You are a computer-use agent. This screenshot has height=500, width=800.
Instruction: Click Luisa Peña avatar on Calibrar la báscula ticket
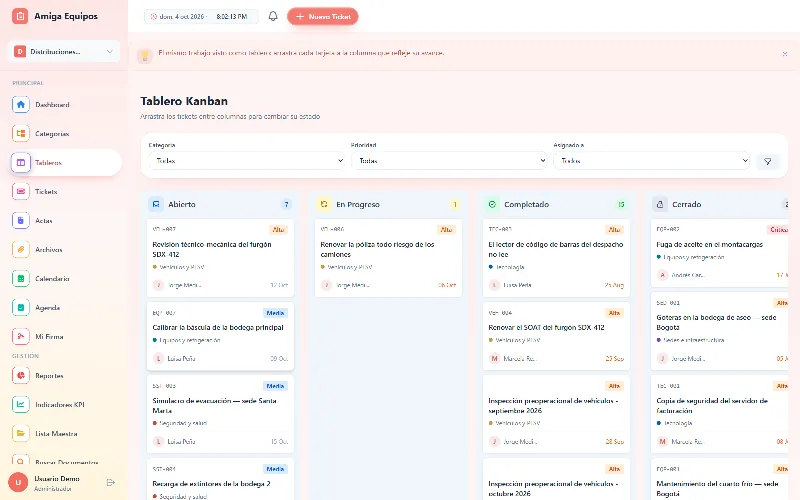tap(158, 359)
